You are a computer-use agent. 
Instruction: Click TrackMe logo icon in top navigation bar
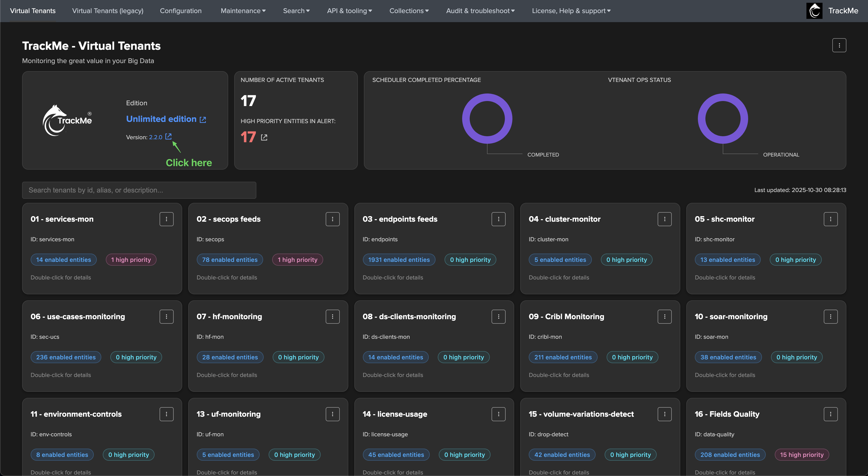[814, 11]
